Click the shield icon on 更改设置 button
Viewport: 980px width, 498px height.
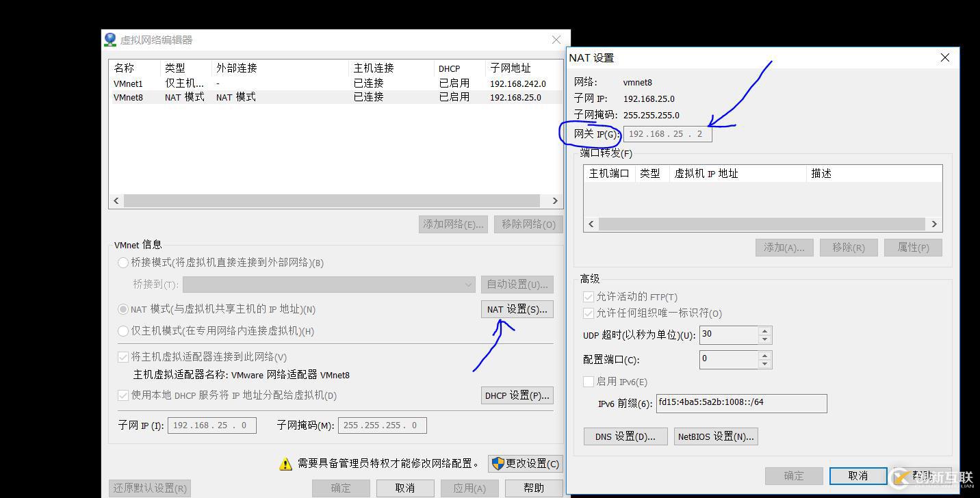(x=498, y=463)
